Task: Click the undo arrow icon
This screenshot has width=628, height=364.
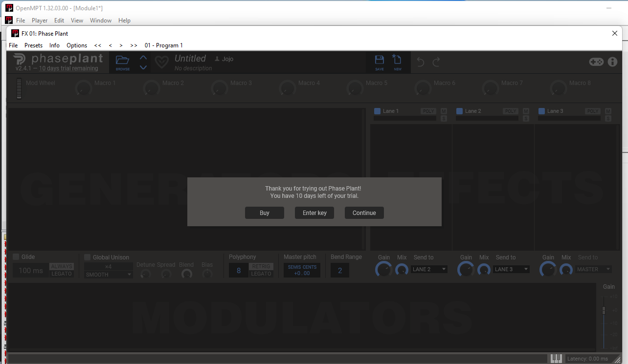Action: tap(420, 62)
